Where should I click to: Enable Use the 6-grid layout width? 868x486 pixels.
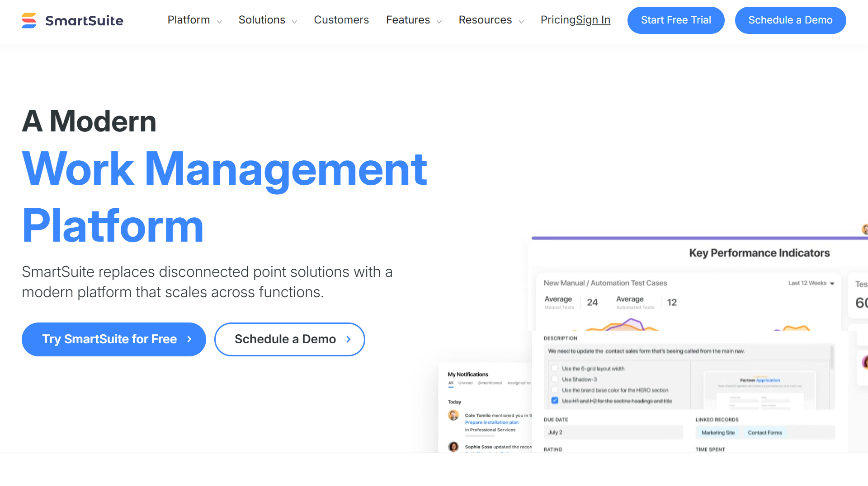click(555, 368)
